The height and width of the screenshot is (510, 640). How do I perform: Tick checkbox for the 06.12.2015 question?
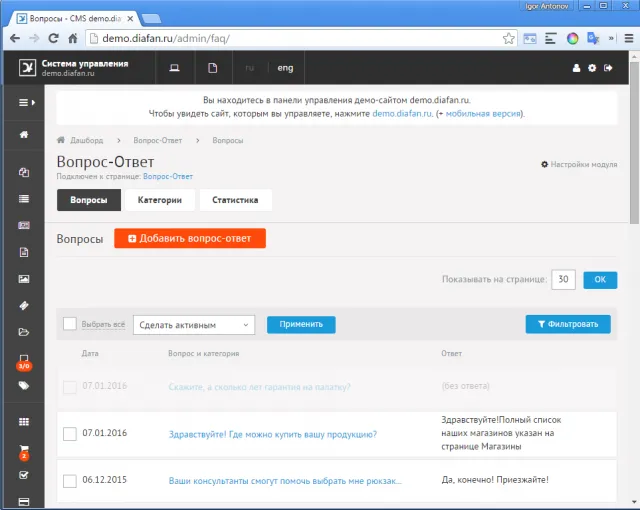click(x=70, y=481)
